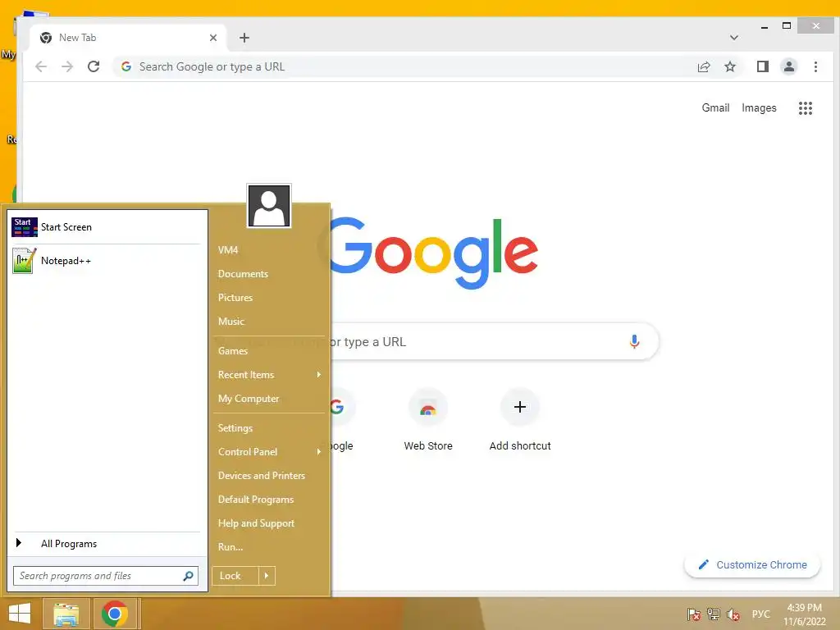
Task: Reload the Chrome page
Action: (x=94, y=66)
